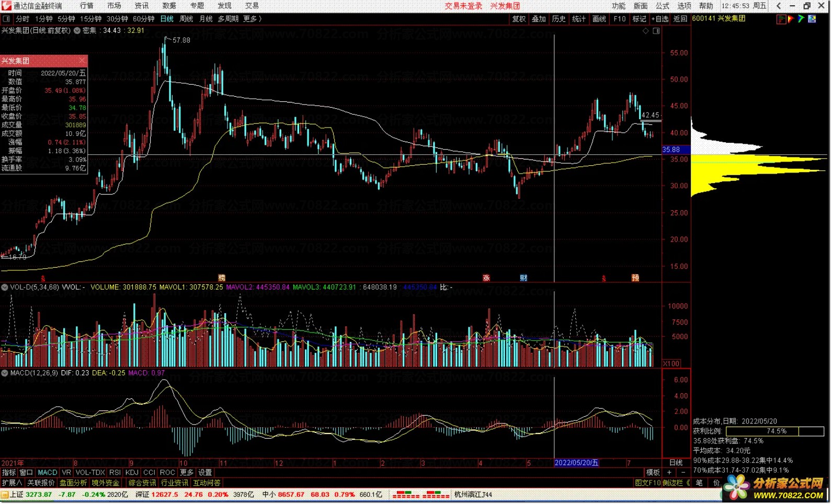Select the VR indicator
Viewport: 832px width, 504px height.
point(66,473)
